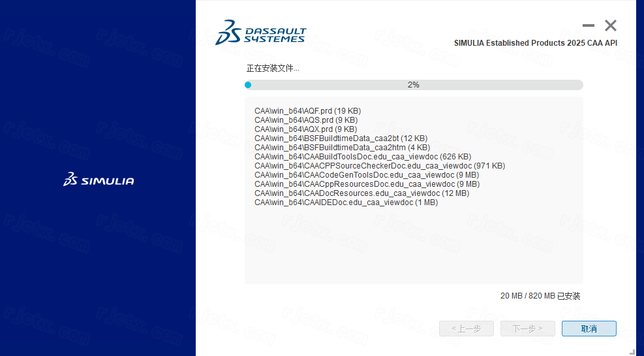Select the BSFBuildtimeData_caa2htm (4 KB) line
Viewport: 644px width, 356px height.
342,147
